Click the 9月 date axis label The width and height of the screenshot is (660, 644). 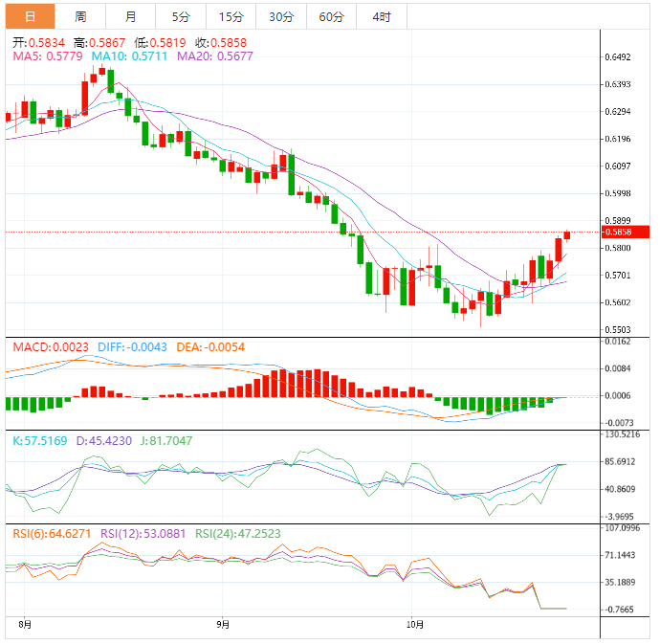click(223, 625)
